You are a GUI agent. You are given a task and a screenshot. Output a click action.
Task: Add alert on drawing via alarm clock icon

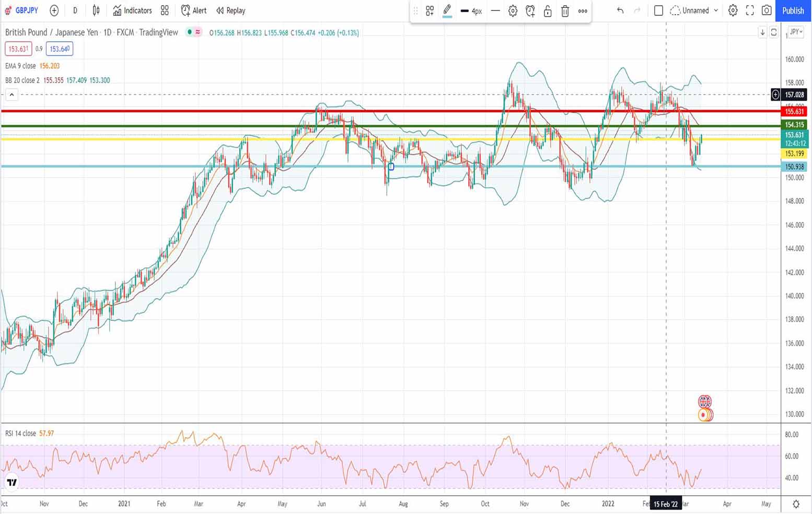pos(530,11)
